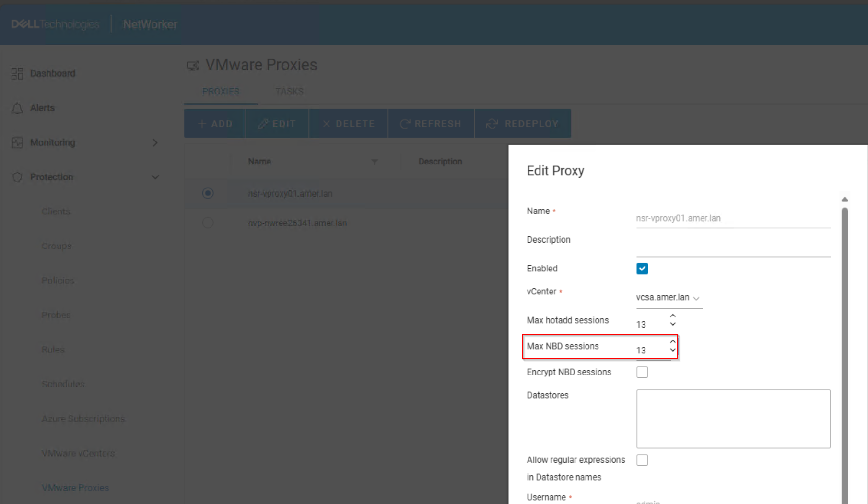Click inside the Datastores text box
The image size is (868, 504).
coord(733,418)
